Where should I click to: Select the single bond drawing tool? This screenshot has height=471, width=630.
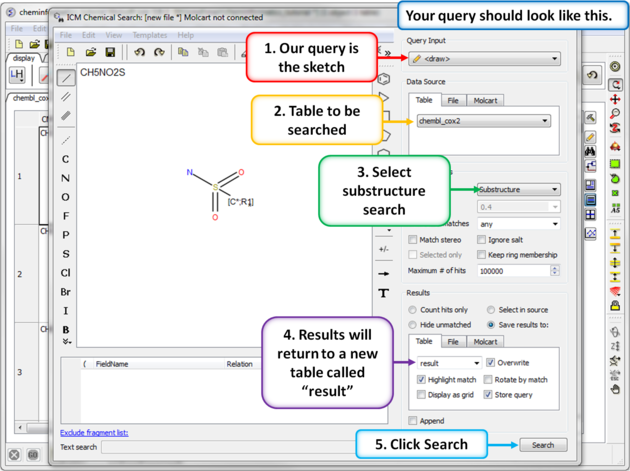tap(66, 77)
